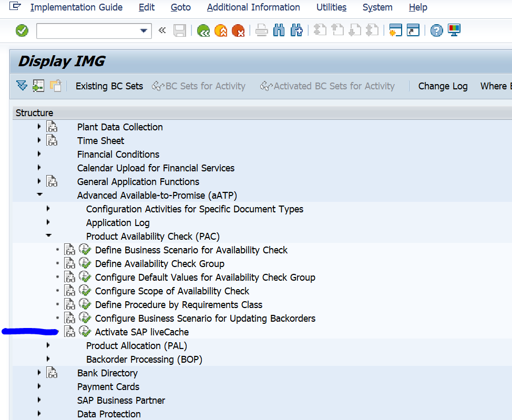512x420 pixels.
Task: Execute the Define Availability Check Group activity icon
Action: tap(85, 263)
